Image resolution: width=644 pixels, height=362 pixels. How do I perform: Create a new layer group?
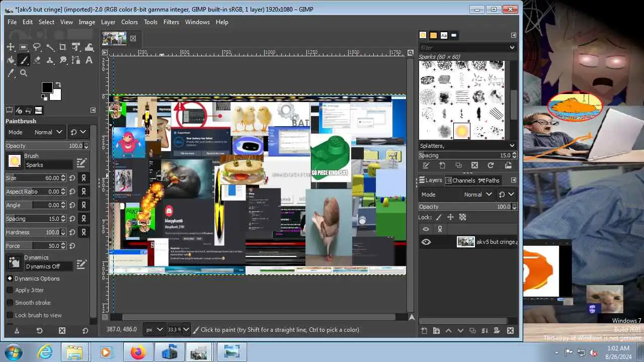[436, 331]
